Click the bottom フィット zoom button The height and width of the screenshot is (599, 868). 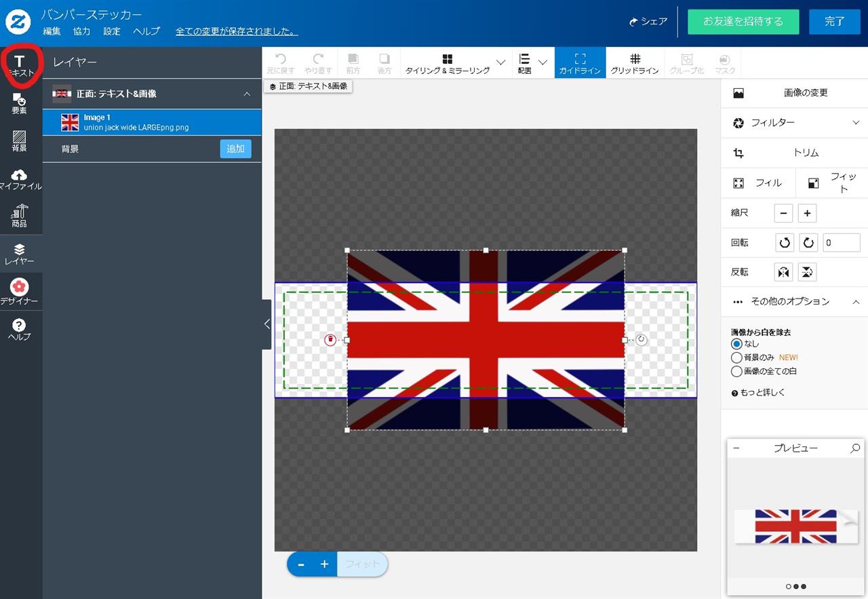click(362, 564)
